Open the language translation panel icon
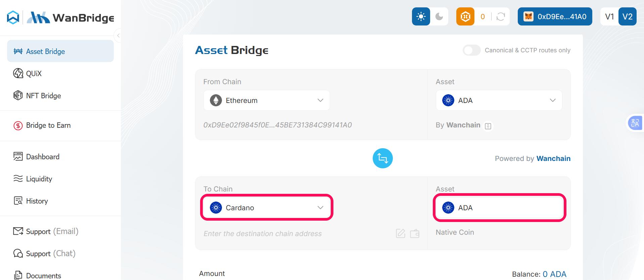Image resolution: width=644 pixels, height=280 pixels. [635, 123]
